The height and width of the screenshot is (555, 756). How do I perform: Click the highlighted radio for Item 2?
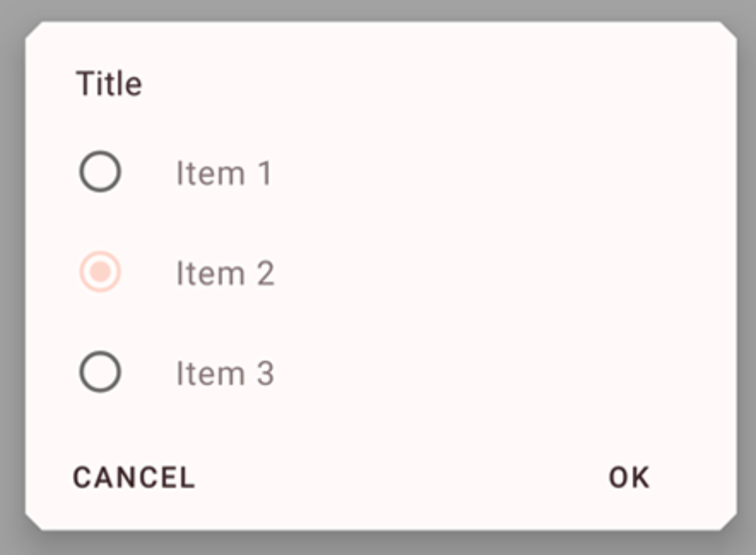[101, 272]
